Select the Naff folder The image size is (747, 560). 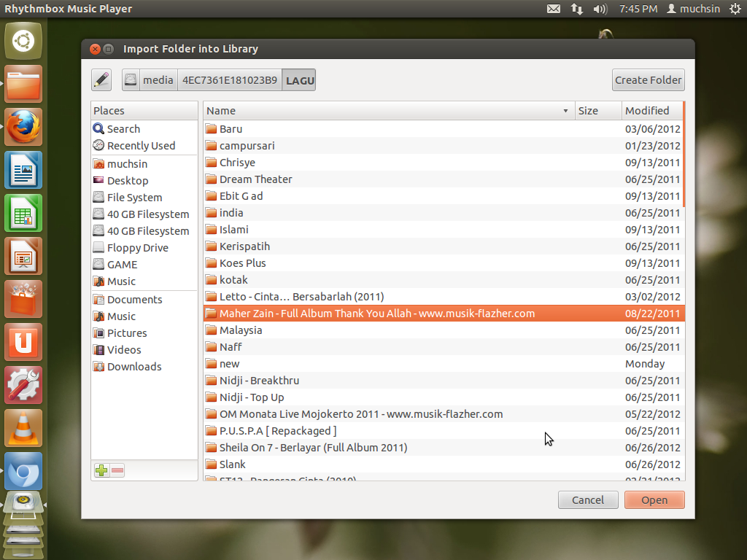(x=443, y=346)
